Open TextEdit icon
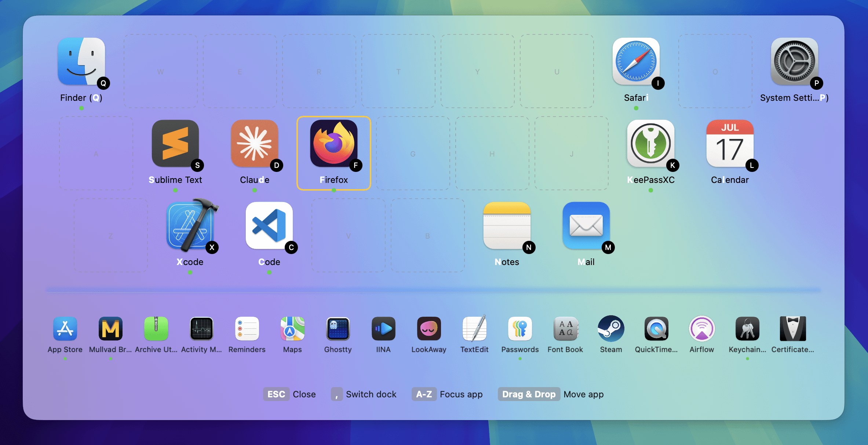Image resolution: width=868 pixels, height=445 pixels. [474, 328]
